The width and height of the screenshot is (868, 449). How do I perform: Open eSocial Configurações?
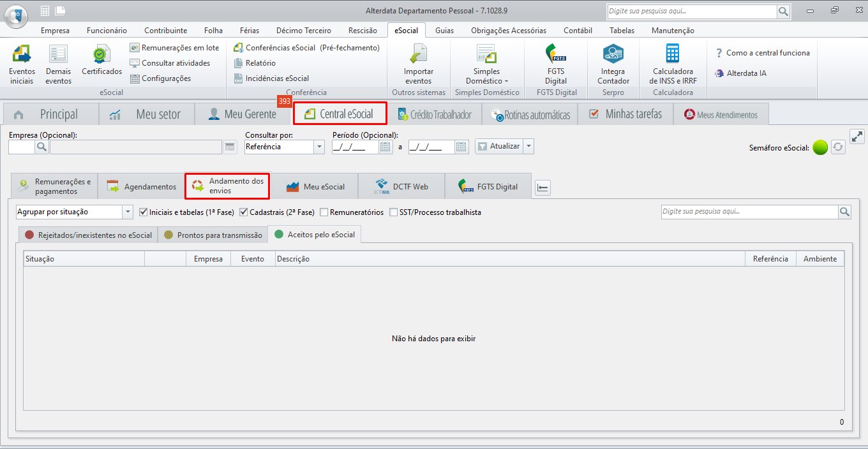tap(160, 78)
